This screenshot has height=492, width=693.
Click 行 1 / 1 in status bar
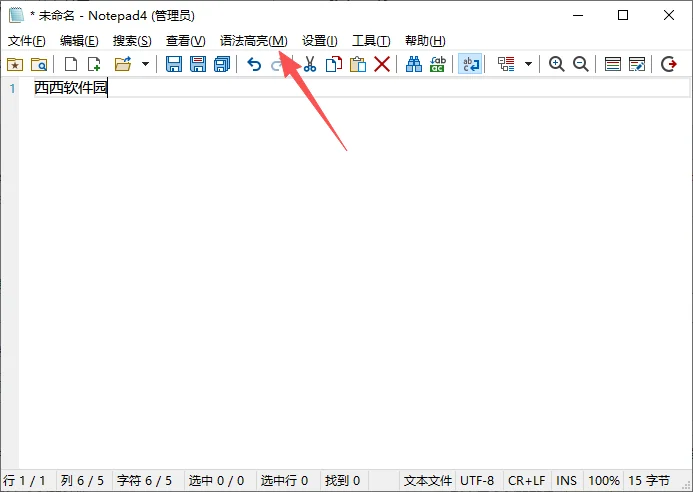[25, 481]
